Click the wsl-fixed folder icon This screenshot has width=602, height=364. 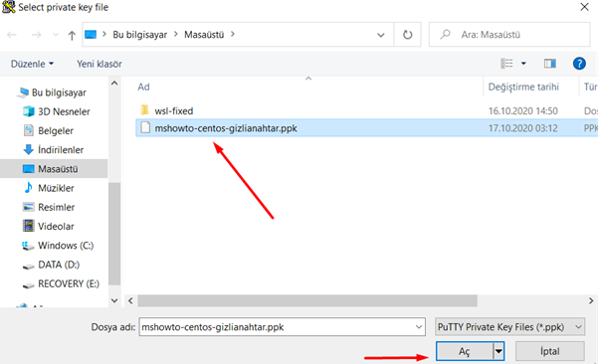click(145, 110)
